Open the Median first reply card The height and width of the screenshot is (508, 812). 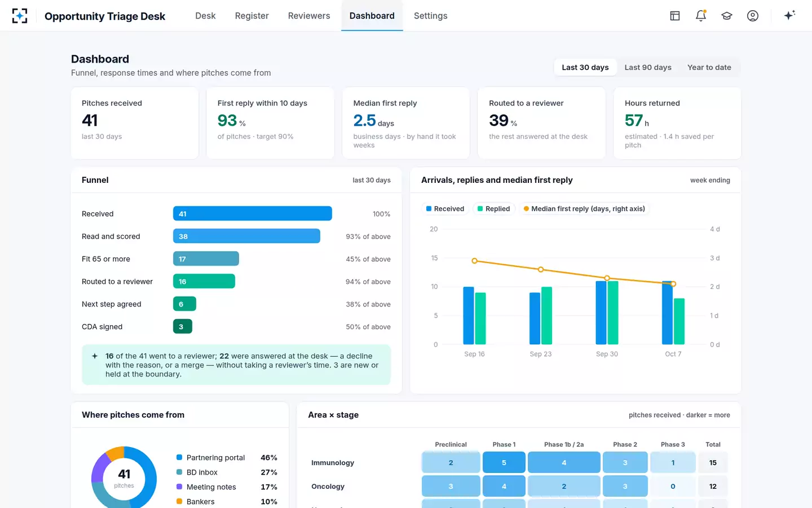tap(406, 123)
